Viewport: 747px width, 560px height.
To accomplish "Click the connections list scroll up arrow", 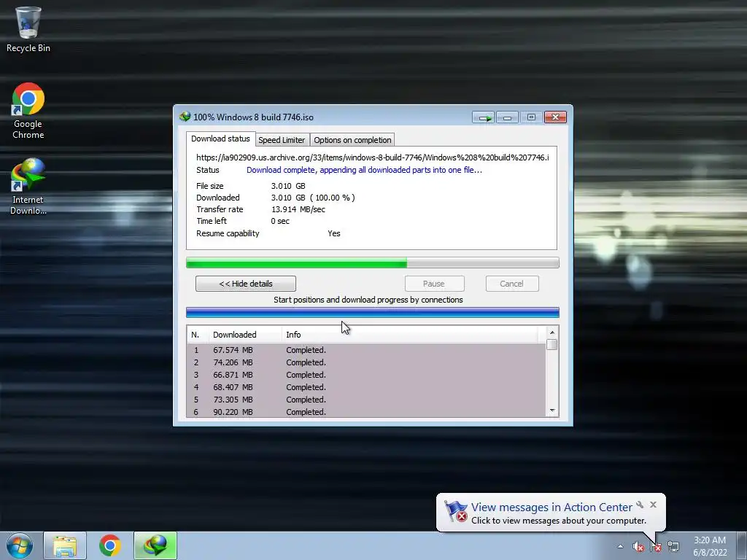I will 551,332.
